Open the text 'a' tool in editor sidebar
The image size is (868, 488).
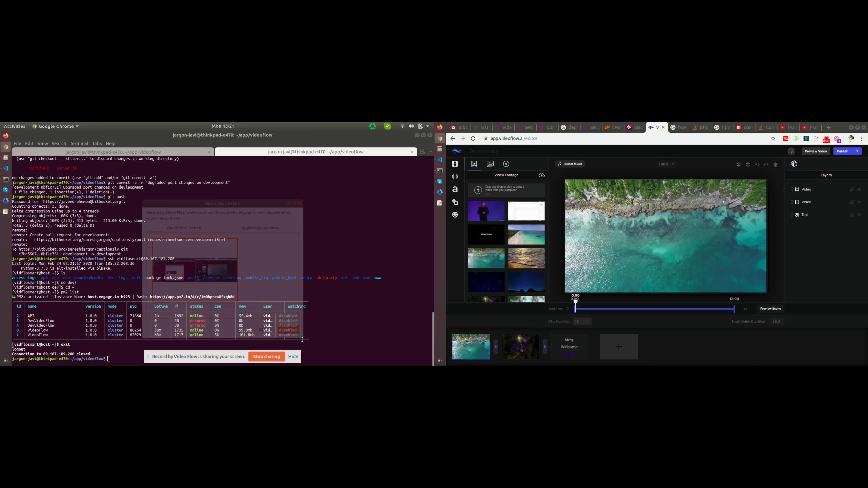coord(455,189)
